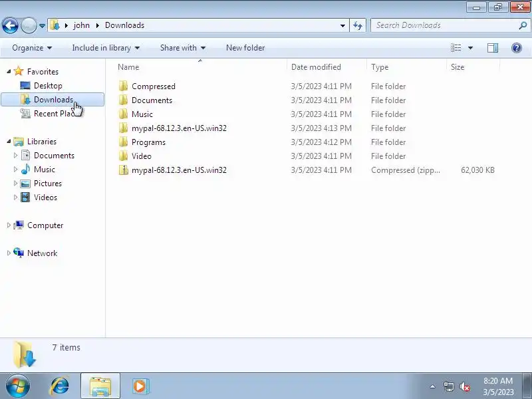The width and height of the screenshot is (532, 399).
Task: Expand the Videos library arrow
Action: click(15, 197)
